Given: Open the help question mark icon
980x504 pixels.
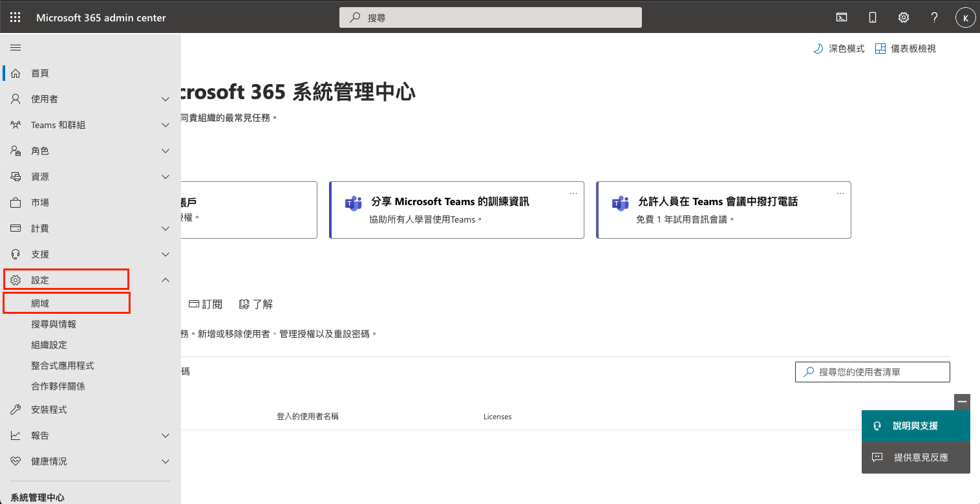Looking at the screenshot, I should pos(934,17).
